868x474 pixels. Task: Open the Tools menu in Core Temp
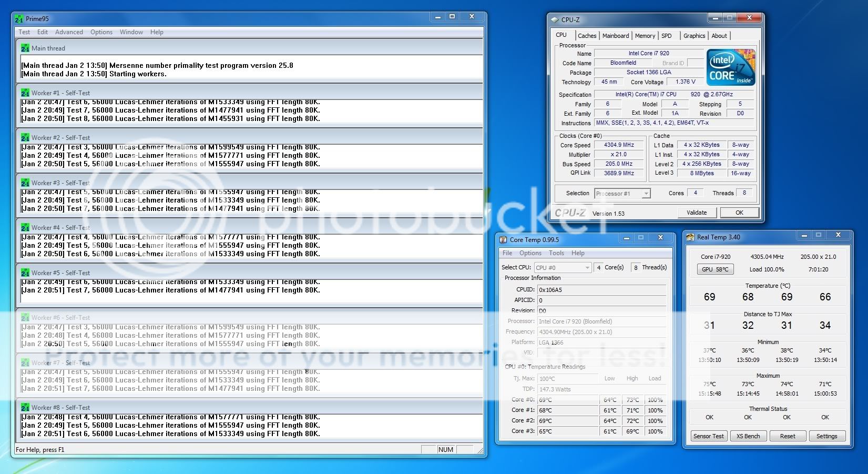556,253
